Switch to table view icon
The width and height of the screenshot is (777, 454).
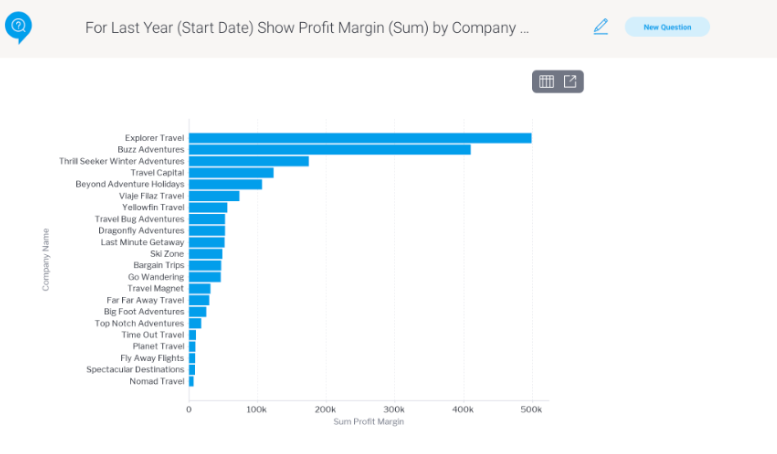coord(546,81)
